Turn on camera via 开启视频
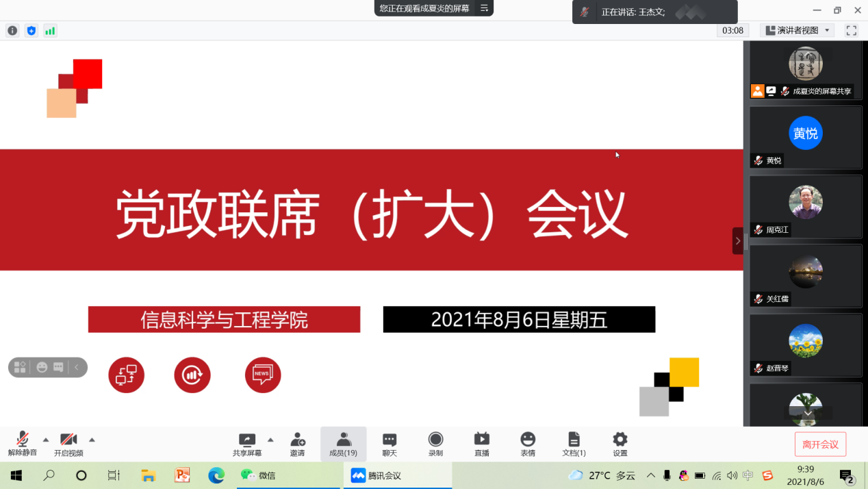Screen dimensions: 868x489 tap(68, 443)
